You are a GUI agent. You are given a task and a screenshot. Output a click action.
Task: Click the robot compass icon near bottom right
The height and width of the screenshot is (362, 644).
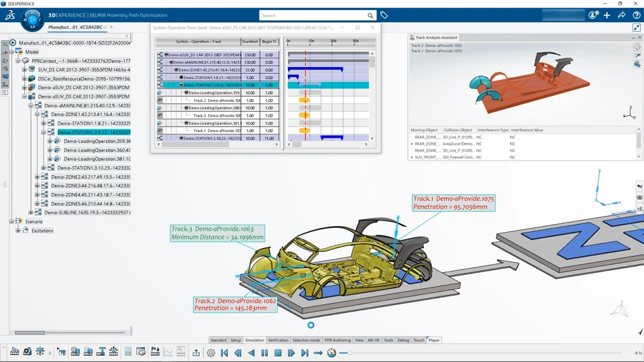621,309
